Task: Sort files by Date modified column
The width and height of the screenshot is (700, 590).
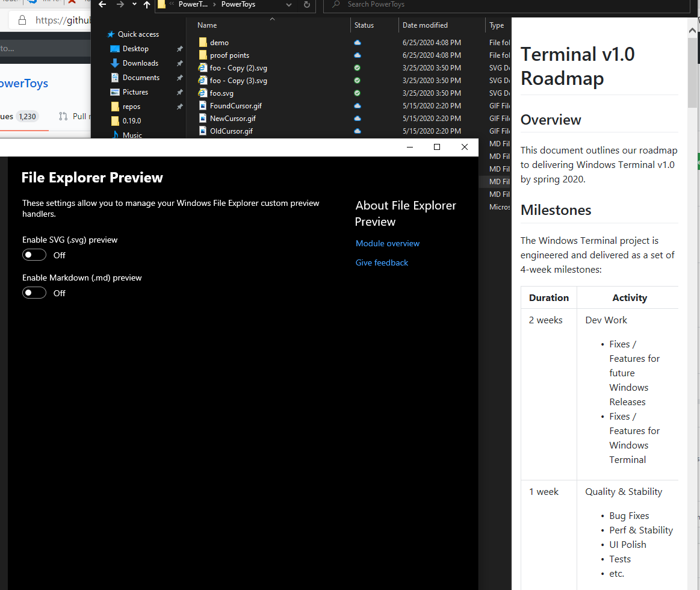Action: coord(425,25)
